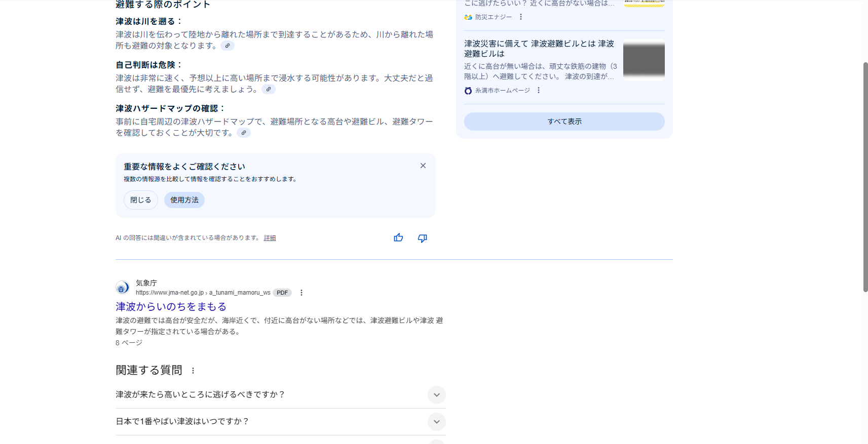The width and height of the screenshot is (868, 444).
Task: Open more options for 気象庁 result
Action: (x=301, y=293)
